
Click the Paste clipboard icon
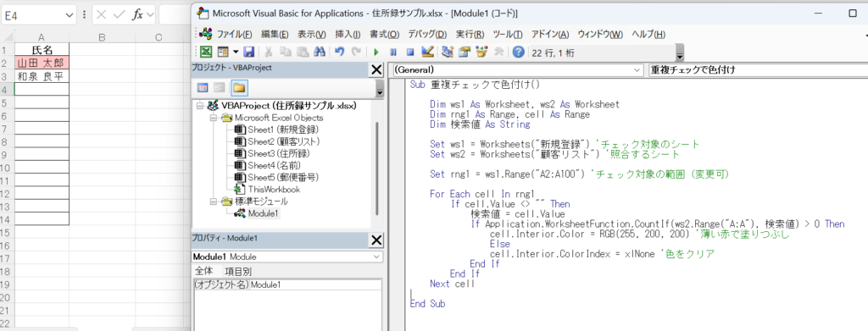(303, 52)
